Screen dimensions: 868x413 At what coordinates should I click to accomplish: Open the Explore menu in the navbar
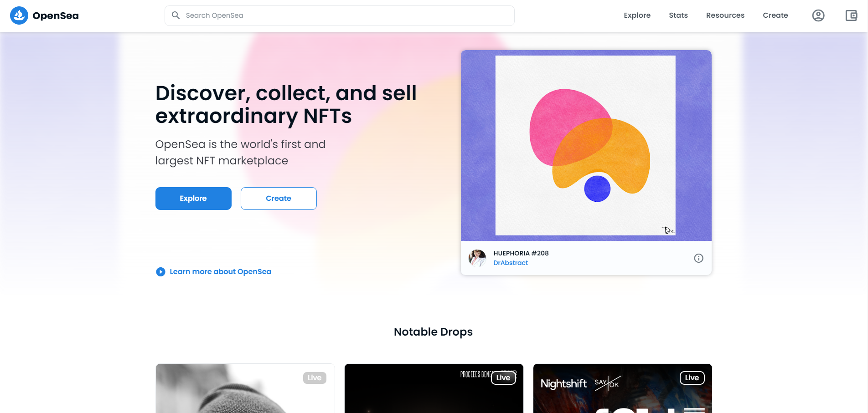[x=637, y=15]
